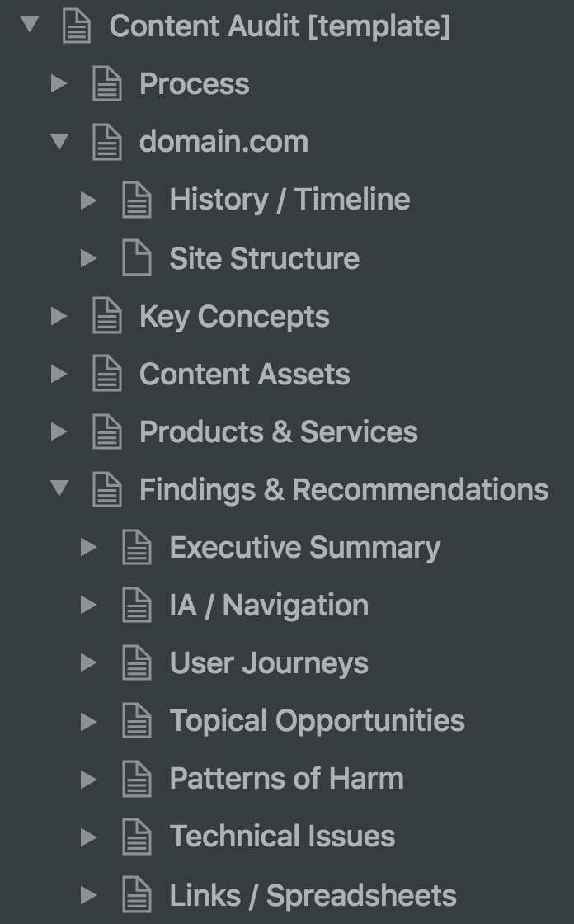
Task: Click the page icon beside Executive Summary
Action: (x=136, y=546)
